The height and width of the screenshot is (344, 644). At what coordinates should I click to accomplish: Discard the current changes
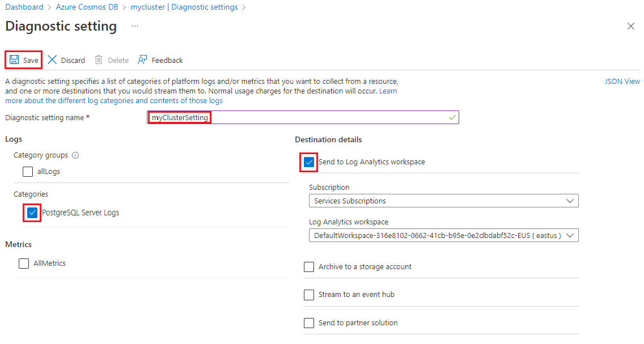[x=66, y=60]
